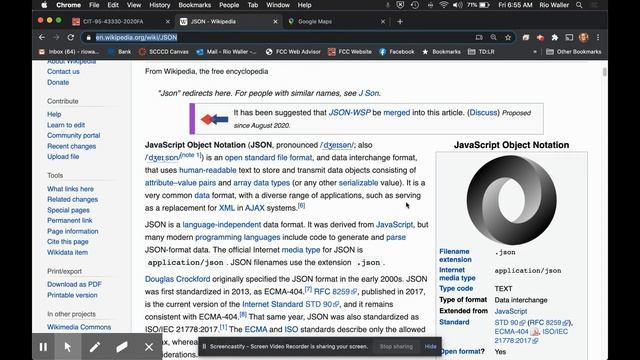640x360 pixels.
Task: Reload the Wikipedia page
Action: coord(71,38)
